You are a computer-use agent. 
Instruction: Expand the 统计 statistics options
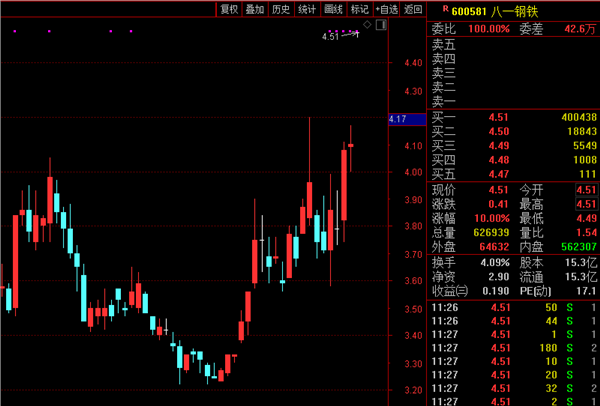click(307, 9)
